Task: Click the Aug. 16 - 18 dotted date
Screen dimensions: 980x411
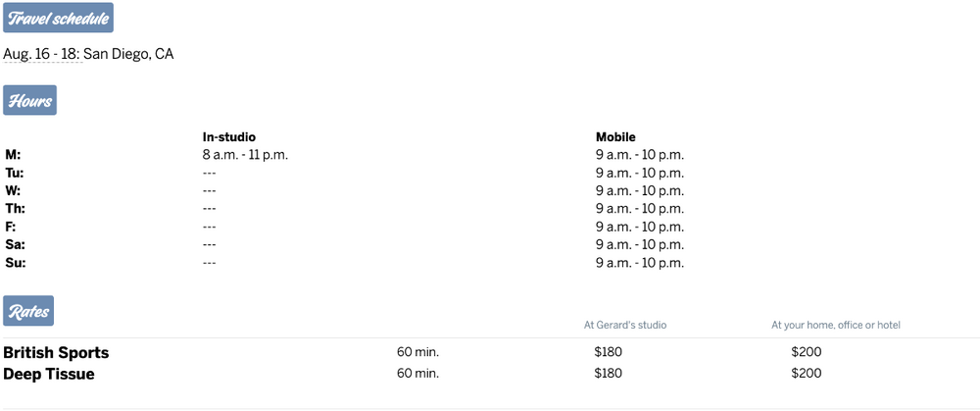Action: coord(41,54)
